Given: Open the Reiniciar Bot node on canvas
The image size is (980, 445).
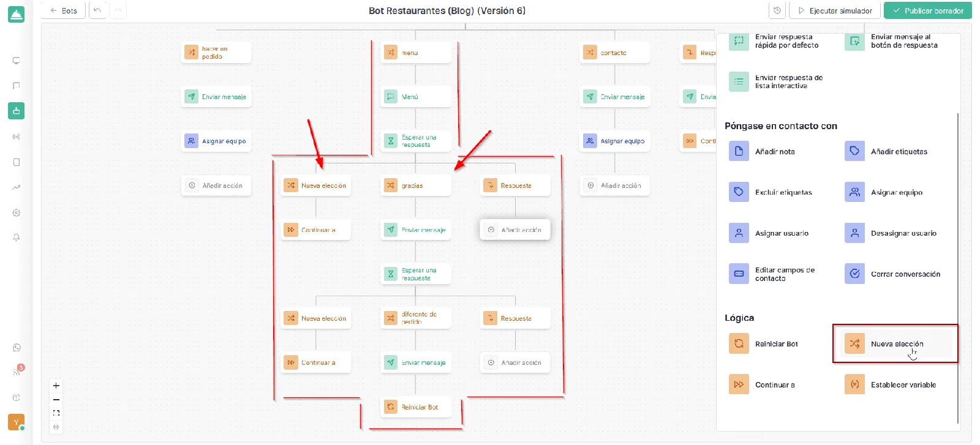Looking at the screenshot, I should (416, 407).
